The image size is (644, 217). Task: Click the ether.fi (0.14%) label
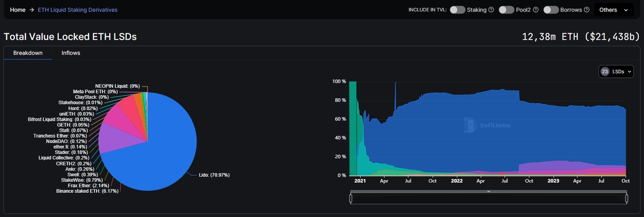point(70,147)
